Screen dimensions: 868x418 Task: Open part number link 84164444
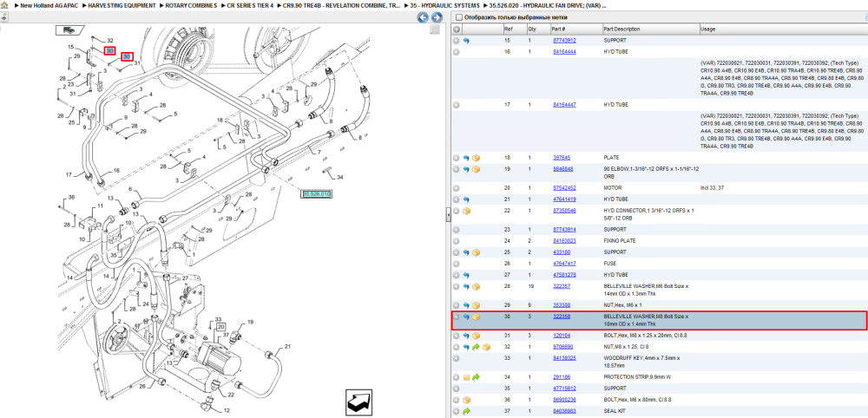pos(564,52)
